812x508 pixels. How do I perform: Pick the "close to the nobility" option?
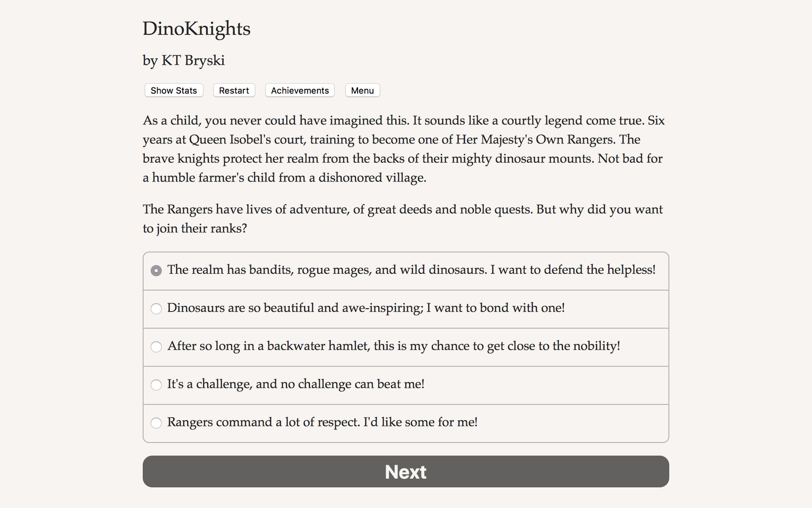[x=394, y=347]
